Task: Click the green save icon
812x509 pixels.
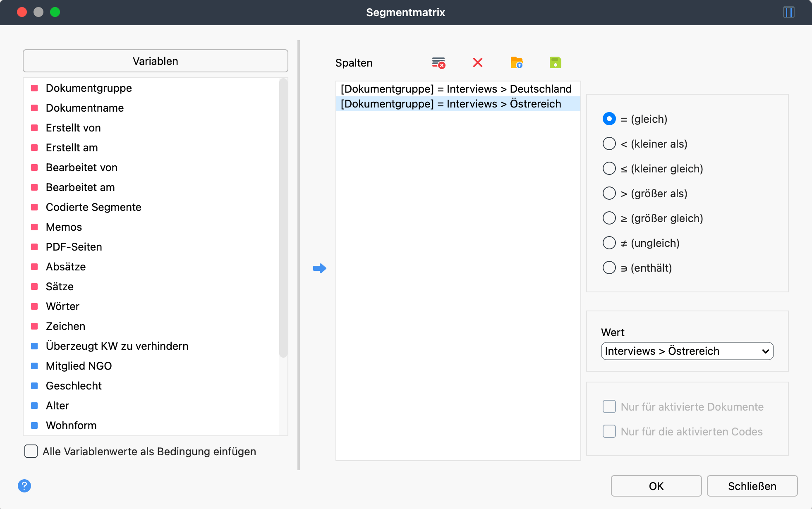Action: coord(555,63)
